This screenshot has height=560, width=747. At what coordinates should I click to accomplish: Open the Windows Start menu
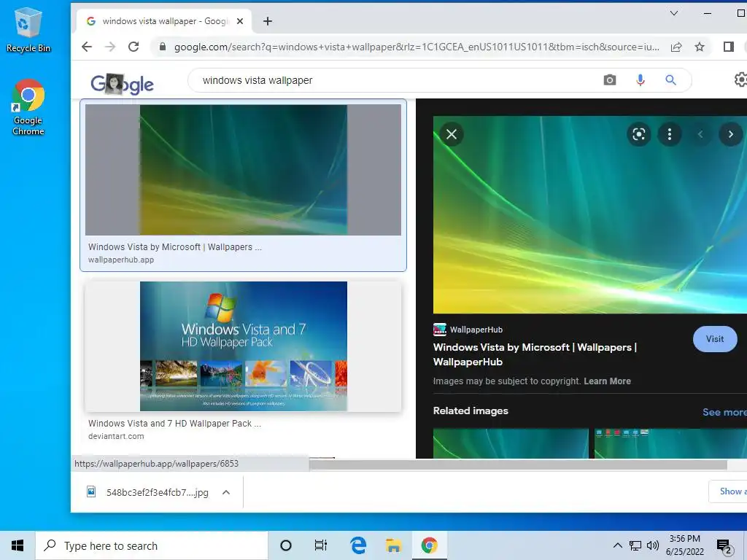(x=18, y=545)
